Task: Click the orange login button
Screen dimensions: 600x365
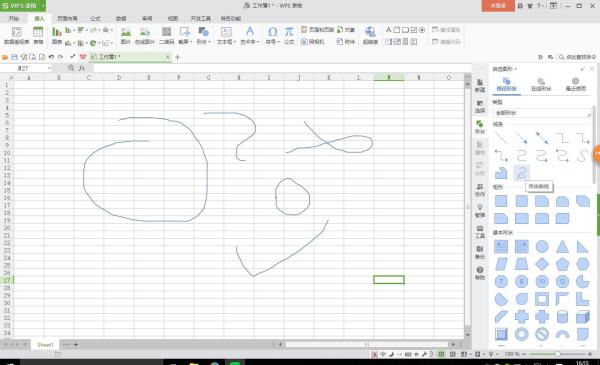Action: [x=498, y=6]
